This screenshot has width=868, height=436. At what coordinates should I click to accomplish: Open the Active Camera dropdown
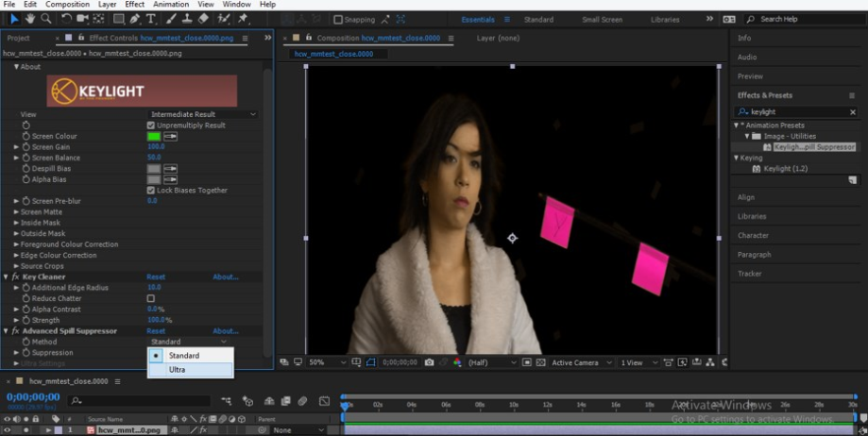point(581,362)
